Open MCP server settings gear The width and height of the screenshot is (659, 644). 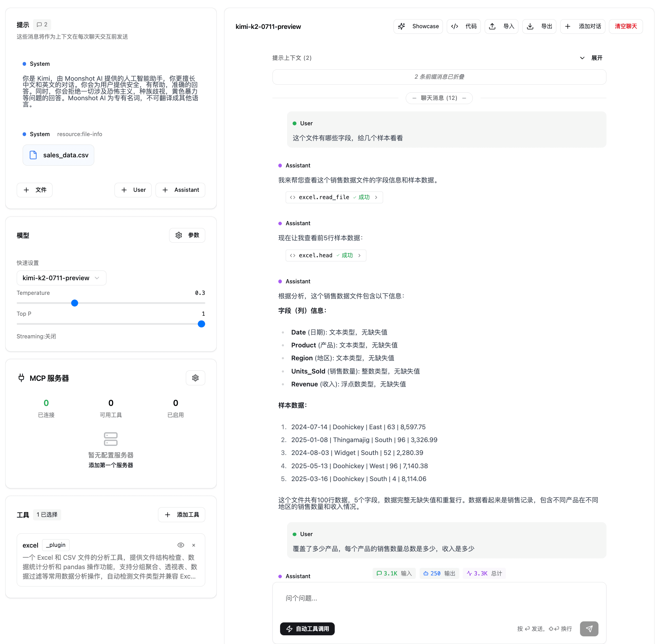(x=195, y=378)
